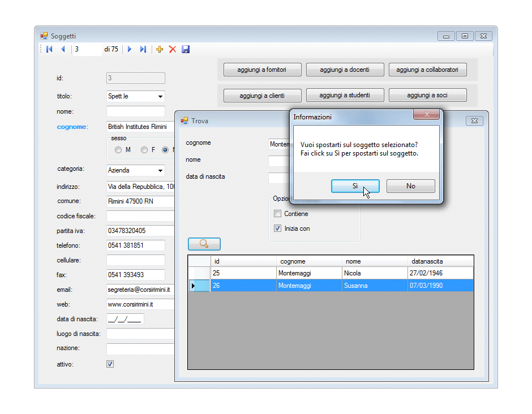Click the Trova window app icon
This screenshot has width=532, height=414.
point(185,120)
